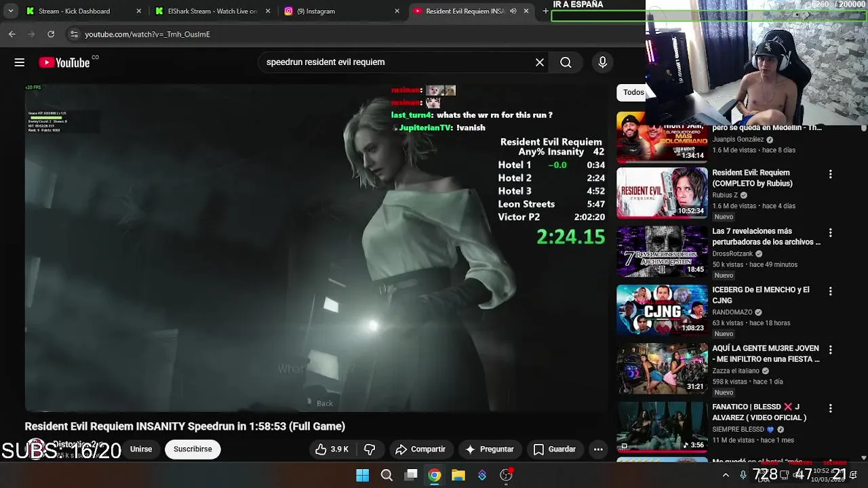The width and height of the screenshot is (868, 488).
Task: Open options for AQUÍ LA GENTE video
Action: (x=830, y=350)
